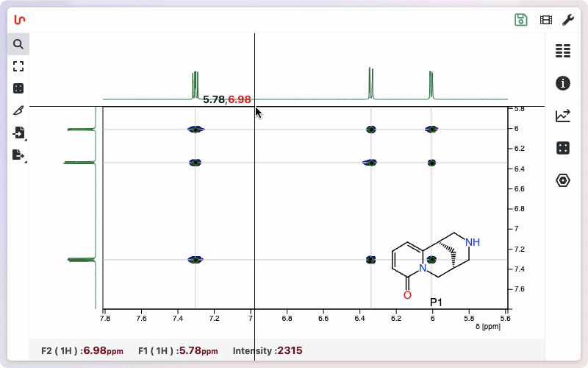Open general settings wrench icon
The width and height of the screenshot is (588, 368).
(x=568, y=20)
